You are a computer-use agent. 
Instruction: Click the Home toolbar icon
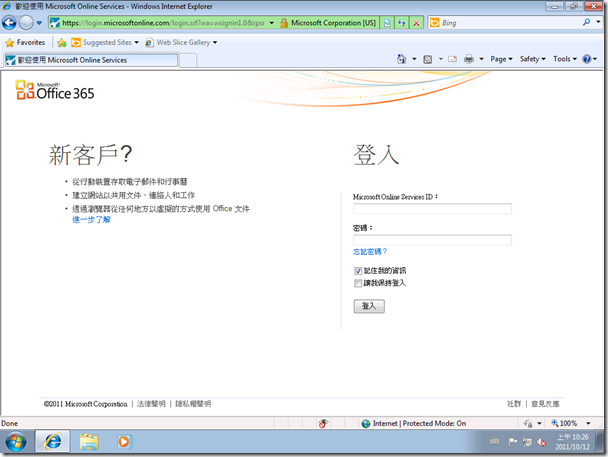402,59
